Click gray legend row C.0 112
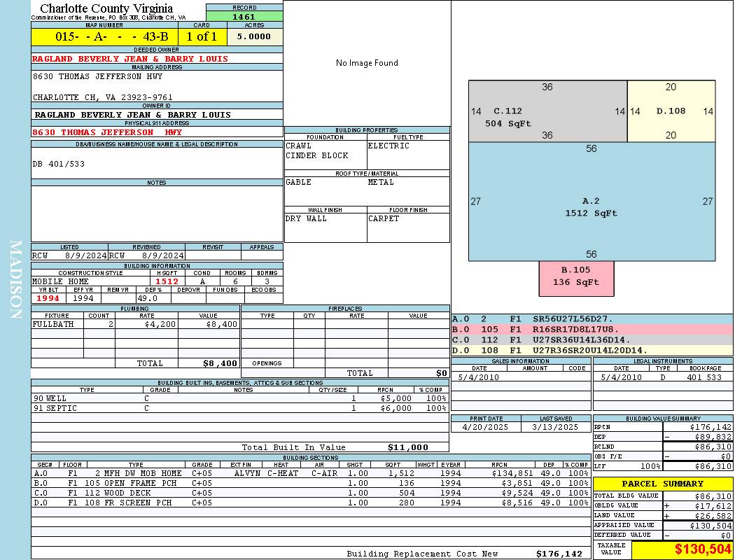Screen dimensions: 735x560 tap(592, 339)
